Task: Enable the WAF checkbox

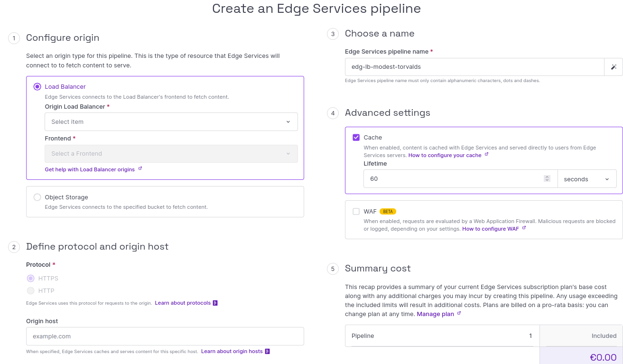Action: pos(356,211)
